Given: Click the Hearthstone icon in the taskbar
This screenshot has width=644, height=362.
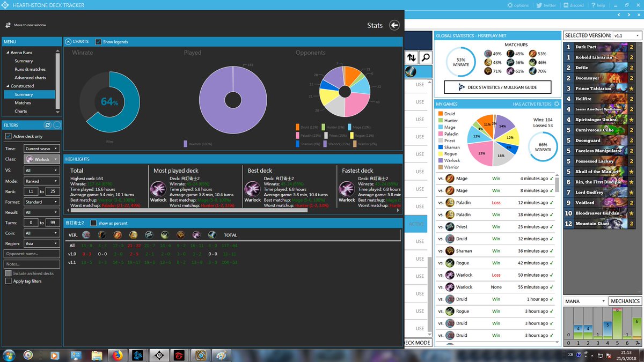Looking at the screenshot, I should click(x=200, y=355).
